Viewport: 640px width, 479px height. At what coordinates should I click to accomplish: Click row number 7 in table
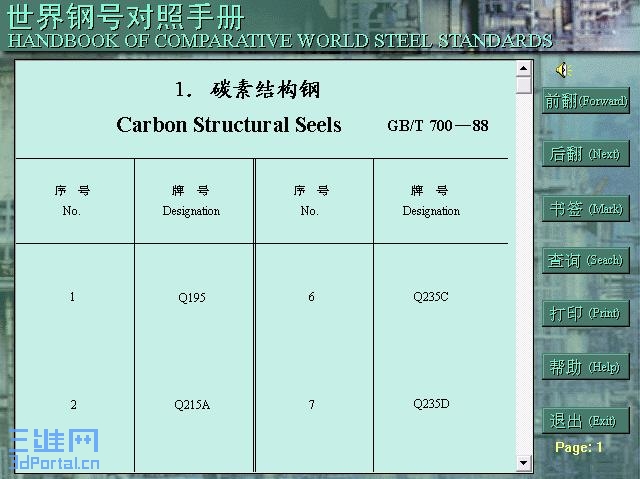pos(311,404)
